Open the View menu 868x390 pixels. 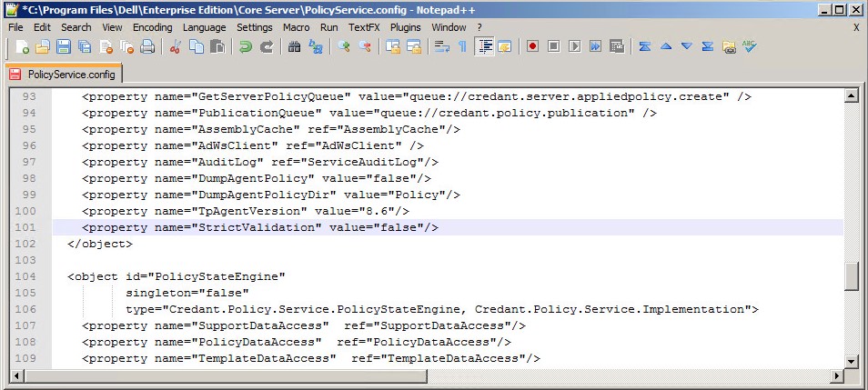click(112, 27)
